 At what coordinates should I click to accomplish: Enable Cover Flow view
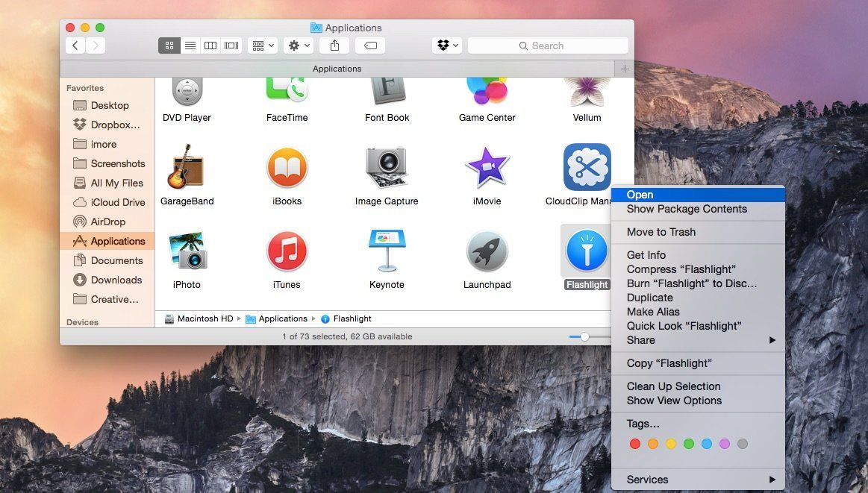[231, 45]
